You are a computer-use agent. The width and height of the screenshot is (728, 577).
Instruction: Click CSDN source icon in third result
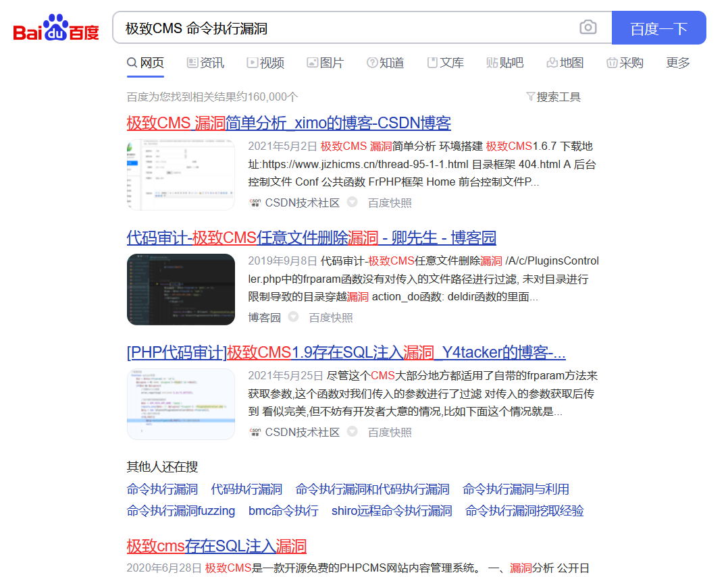[x=255, y=433]
